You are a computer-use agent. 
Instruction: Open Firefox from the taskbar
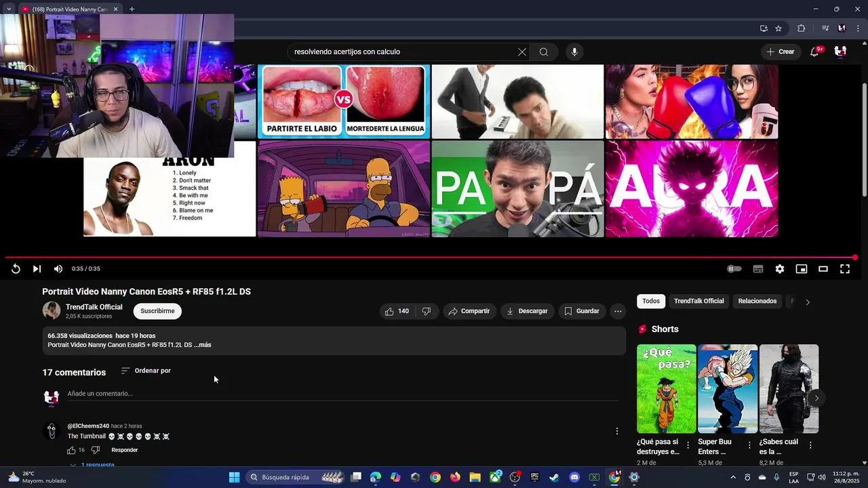455,477
